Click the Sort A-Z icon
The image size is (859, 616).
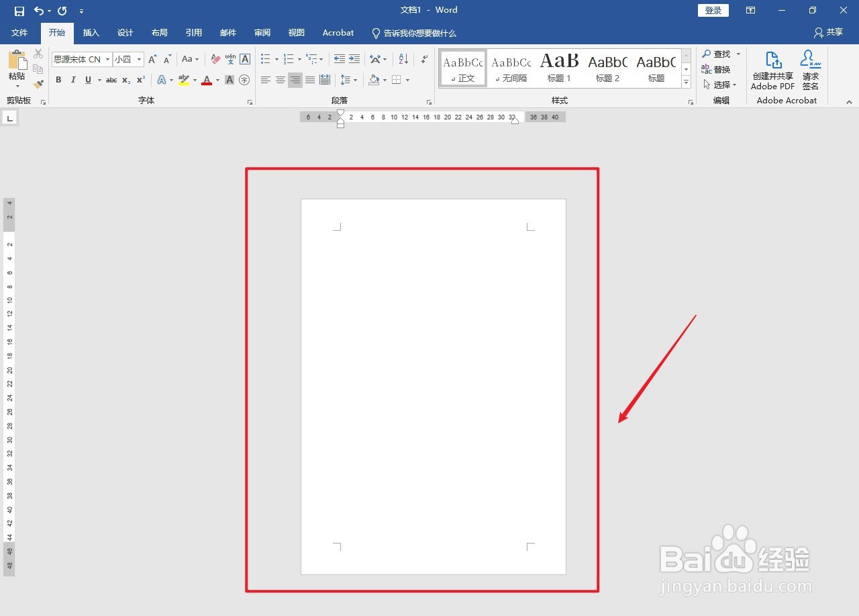[x=403, y=59]
